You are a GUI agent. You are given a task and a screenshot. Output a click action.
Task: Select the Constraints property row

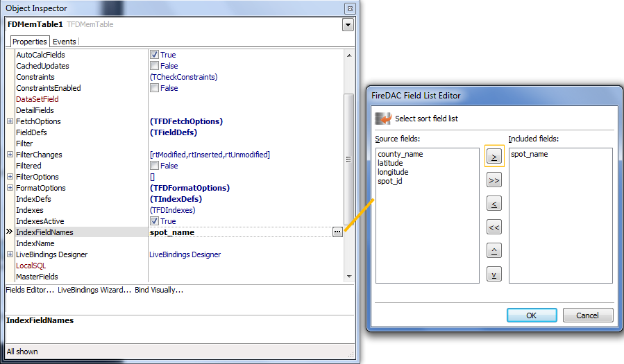(35, 77)
